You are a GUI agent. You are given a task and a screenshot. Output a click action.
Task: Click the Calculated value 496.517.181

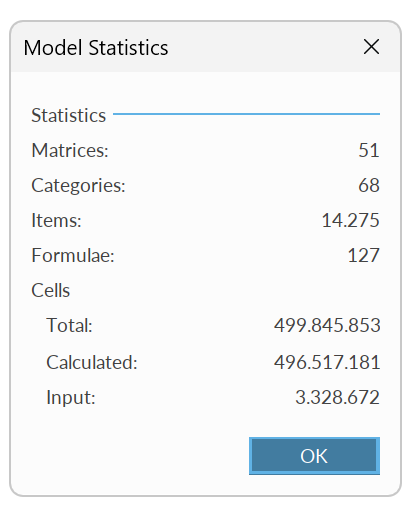pyautogui.click(x=327, y=362)
